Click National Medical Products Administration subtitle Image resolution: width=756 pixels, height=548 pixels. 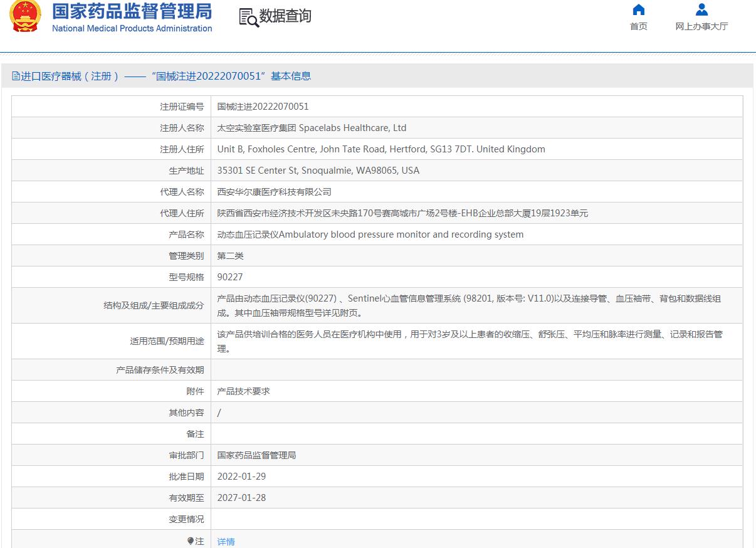132,28
